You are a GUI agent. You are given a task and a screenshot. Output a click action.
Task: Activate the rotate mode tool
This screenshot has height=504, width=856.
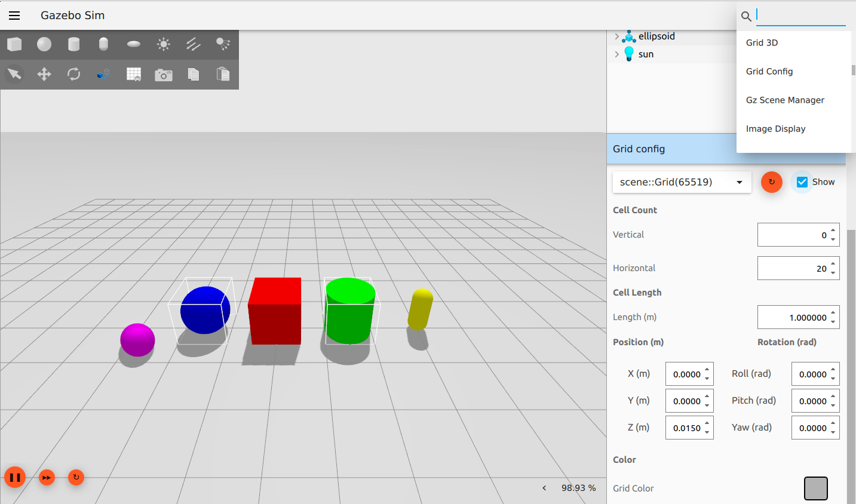tap(73, 74)
